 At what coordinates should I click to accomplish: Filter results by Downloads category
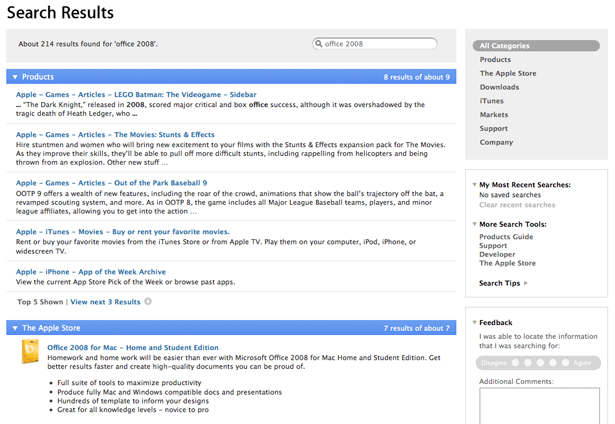499,87
